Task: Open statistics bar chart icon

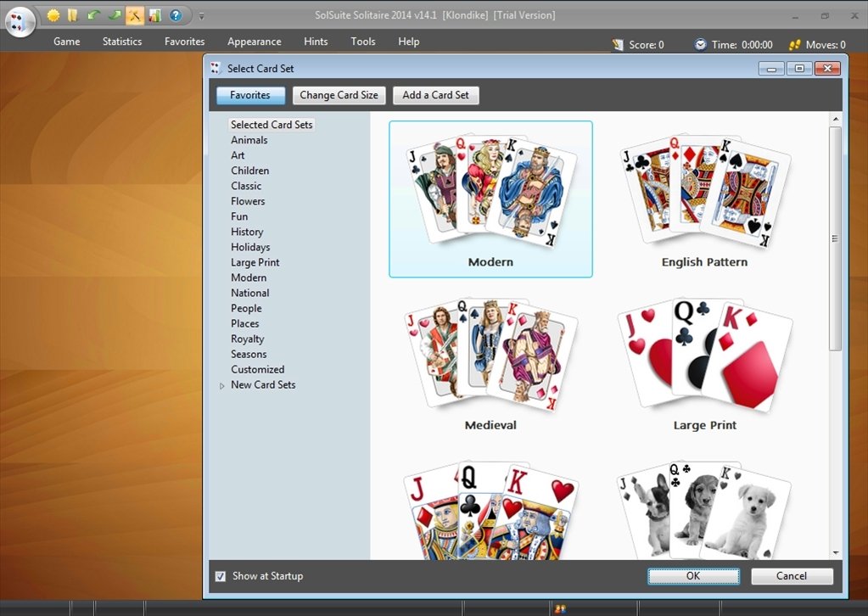Action: coord(155,15)
